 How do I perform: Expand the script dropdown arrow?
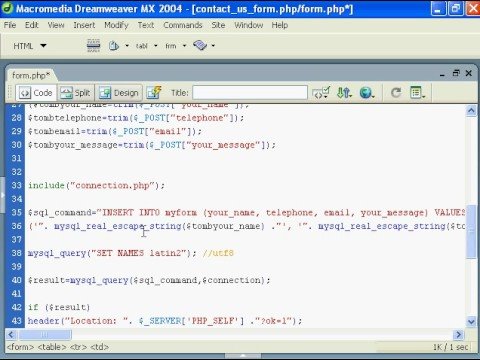[x=213, y=46]
